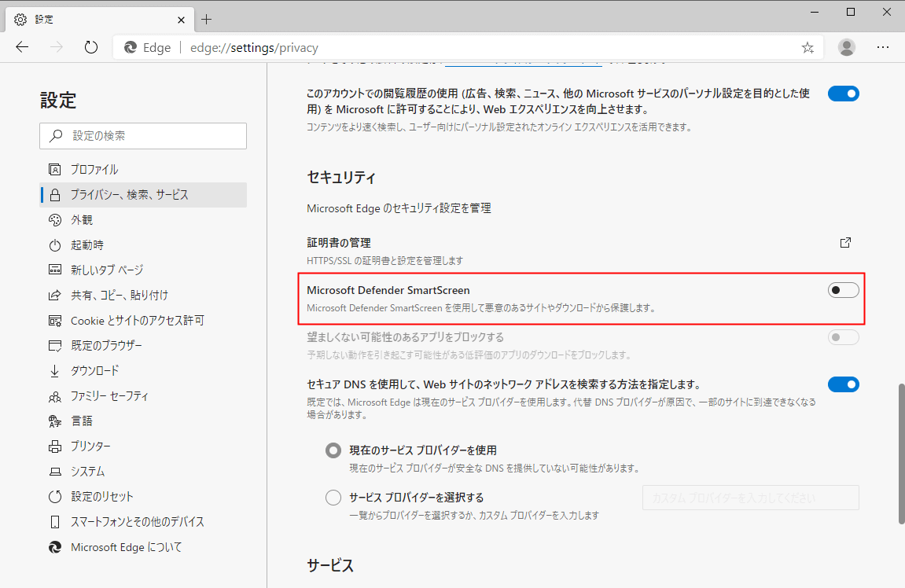Minimize the Edge window

[x=815, y=12]
